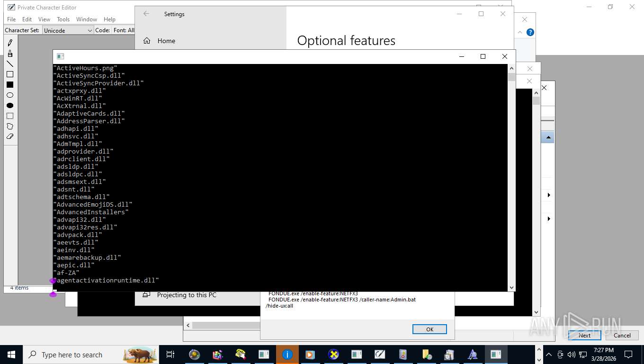
Task: Open the Edit menu
Action: (x=27, y=19)
